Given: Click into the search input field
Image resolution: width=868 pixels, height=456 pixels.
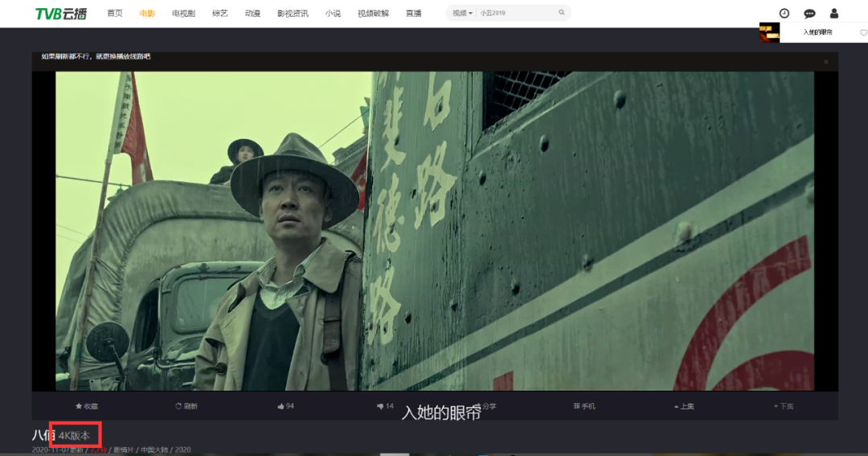Looking at the screenshot, I should point(514,14).
